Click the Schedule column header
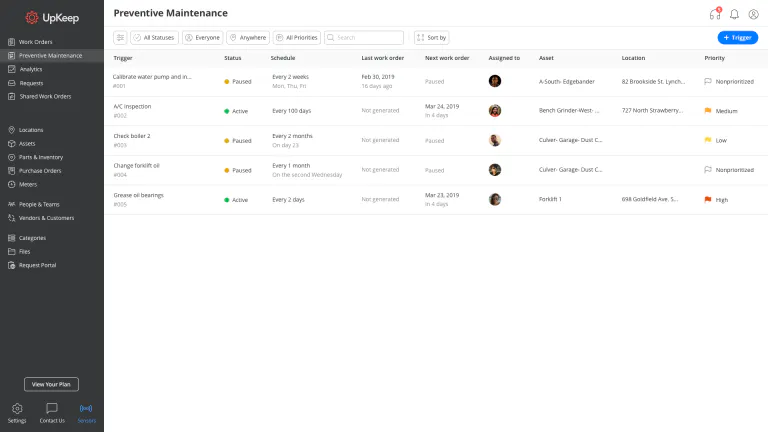 (x=283, y=58)
